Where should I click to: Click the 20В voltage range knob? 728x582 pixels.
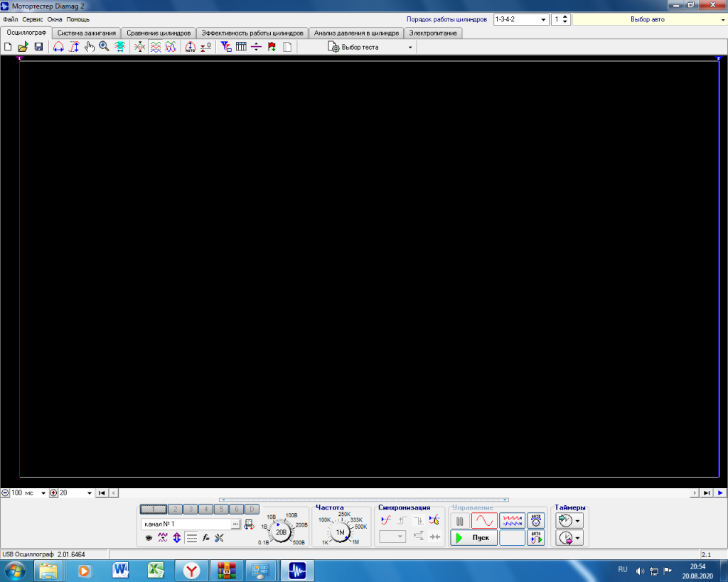click(281, 532)
